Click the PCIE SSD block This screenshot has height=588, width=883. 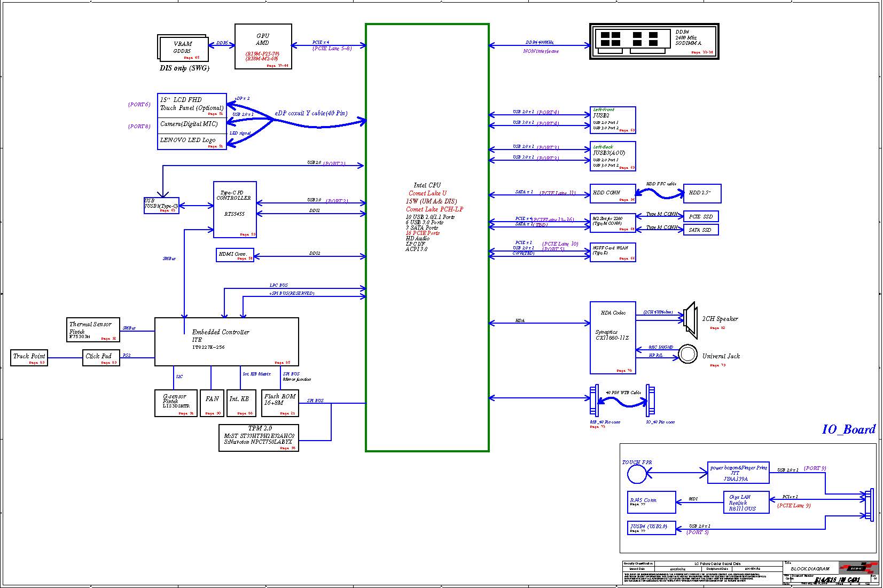coord(701,216)
